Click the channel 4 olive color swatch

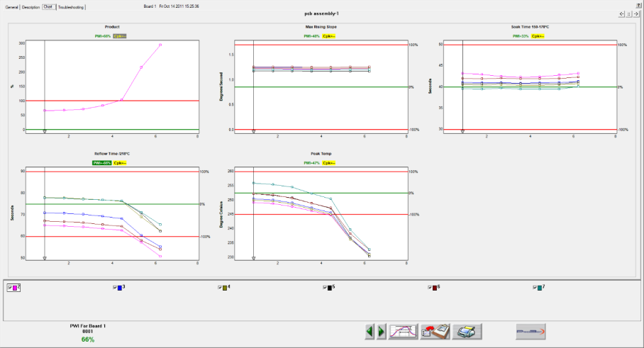(x=225, y=287)
